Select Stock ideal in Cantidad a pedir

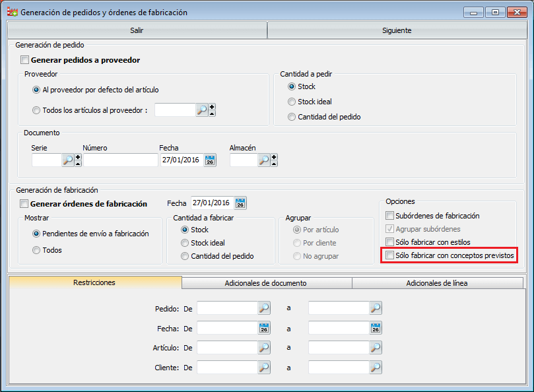[292, 102]
